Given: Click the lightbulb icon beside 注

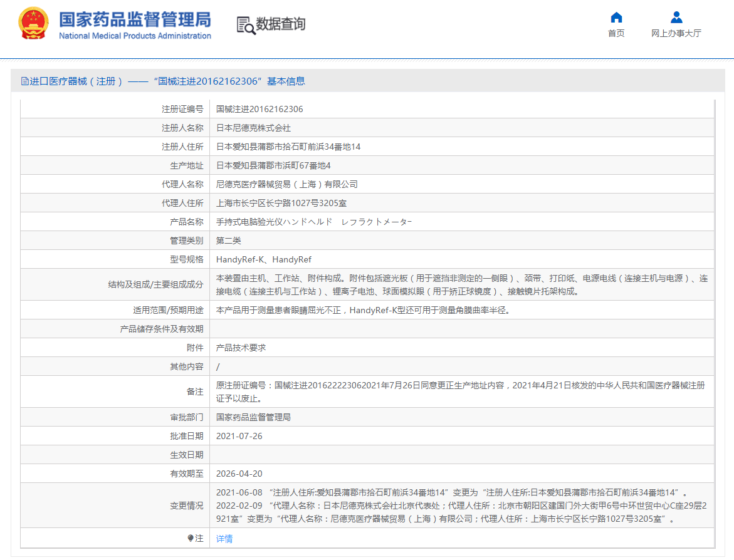Looking at the screenshot, I should pos(191,538).
